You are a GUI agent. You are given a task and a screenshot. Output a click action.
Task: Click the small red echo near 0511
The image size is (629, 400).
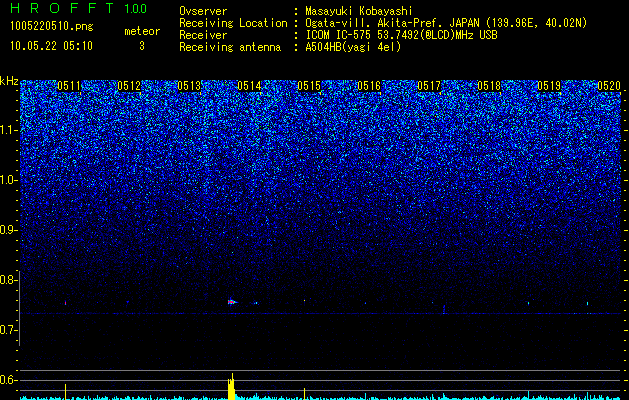pos(65,303)
